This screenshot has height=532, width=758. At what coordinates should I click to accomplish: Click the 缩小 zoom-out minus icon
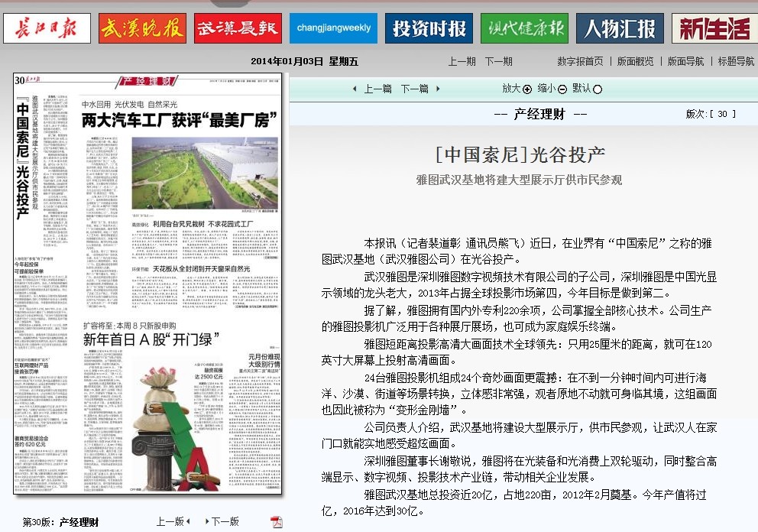click(x=562, y=89)
